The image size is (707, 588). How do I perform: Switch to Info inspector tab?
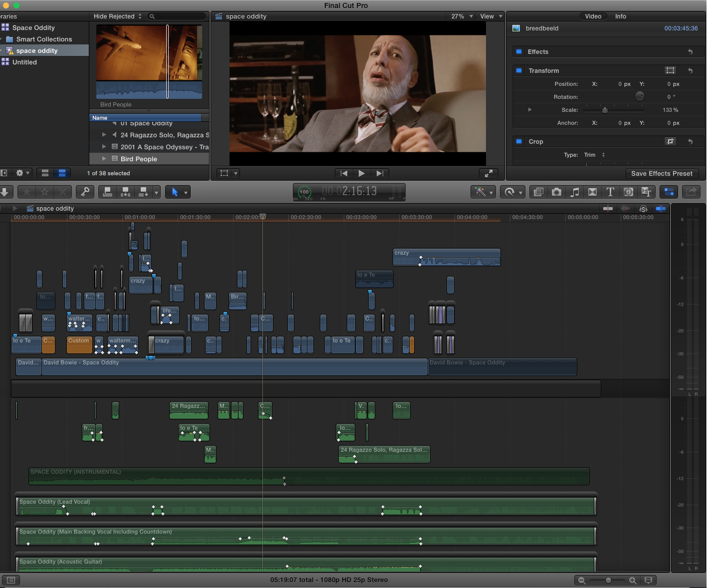coord(621,16)
